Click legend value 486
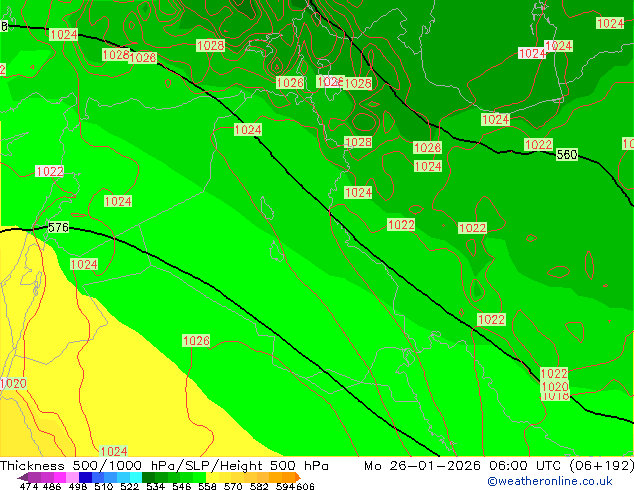 (52, 486)
